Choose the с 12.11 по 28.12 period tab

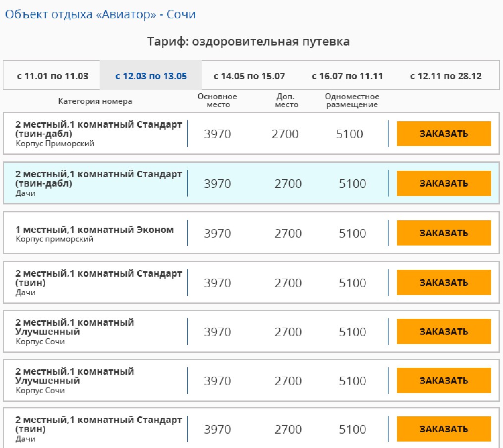click(446, 76)
